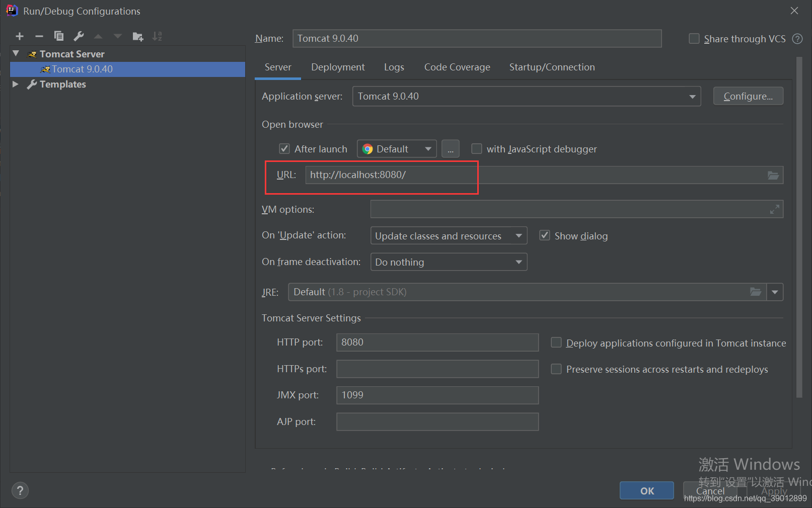Switch to the Deployment tab

(338, 67)
